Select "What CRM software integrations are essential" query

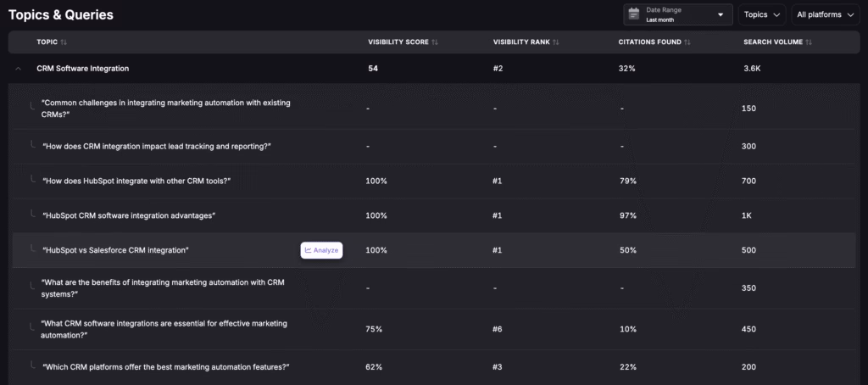(x=164, y=328)
